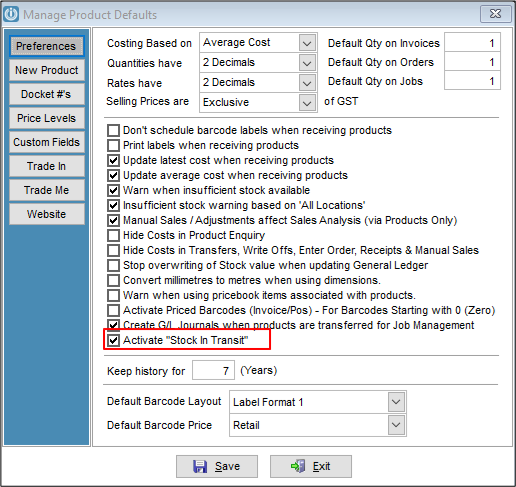Disable Warn when insufficient stock available
516x487 pixels.
pos(113,190)
